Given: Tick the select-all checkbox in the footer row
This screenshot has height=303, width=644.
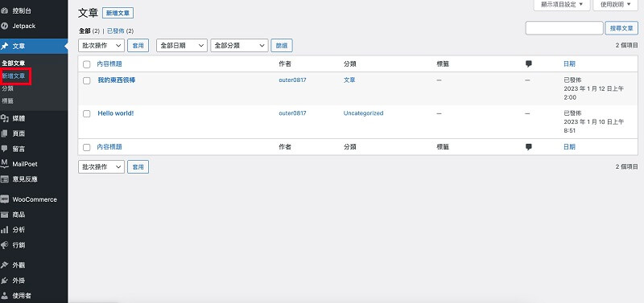Looking at the screenshot, I should click(87, 147).
